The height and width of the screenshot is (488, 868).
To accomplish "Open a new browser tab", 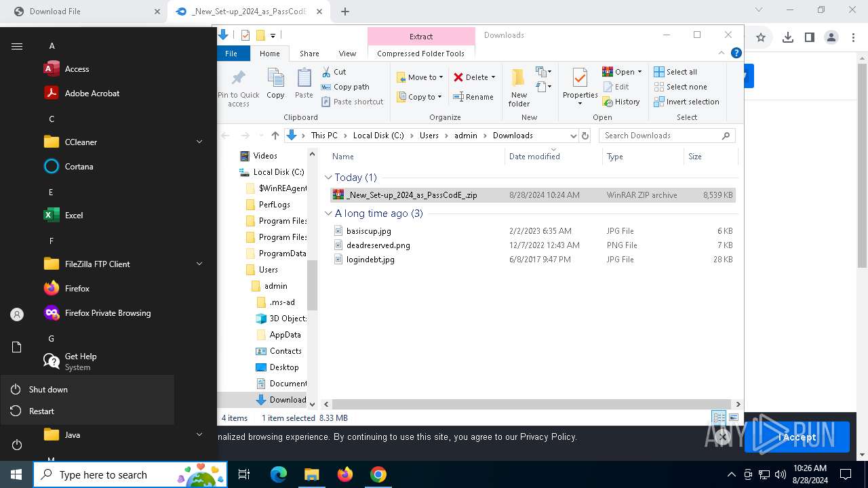I will coord(345,12).
